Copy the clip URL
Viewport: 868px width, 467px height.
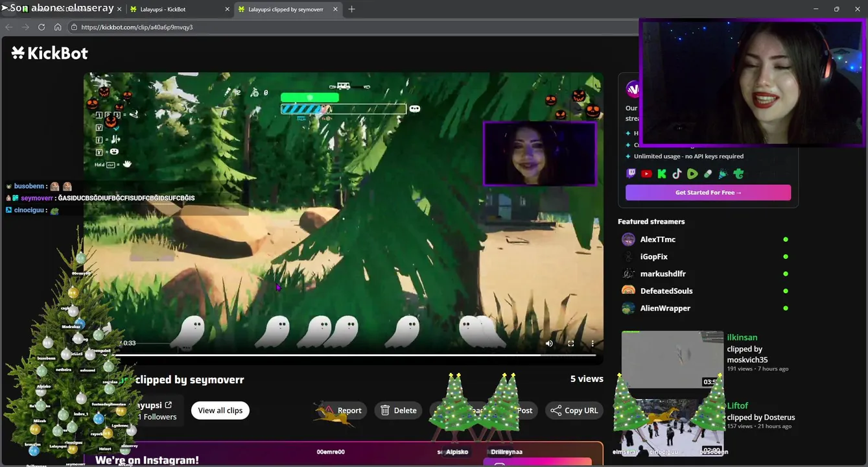574,411
